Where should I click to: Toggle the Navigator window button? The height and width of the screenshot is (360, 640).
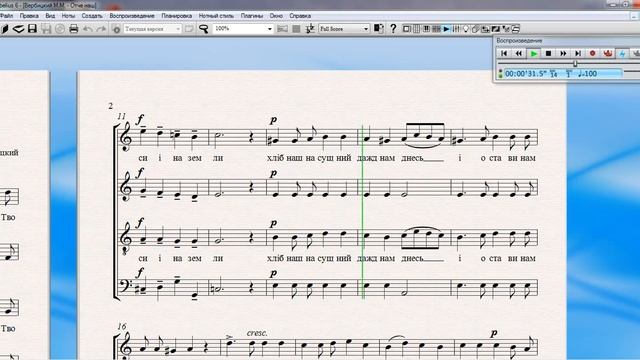point(407,29)
